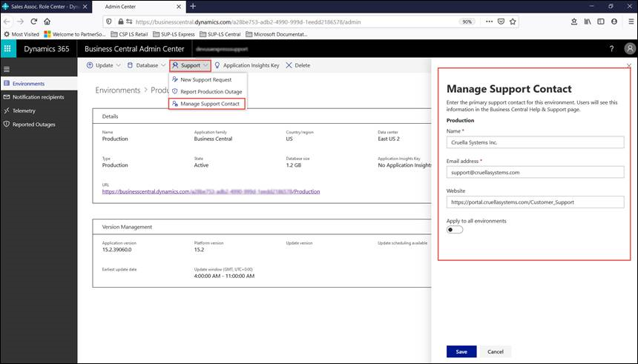638x364 pixels.
Task: Select New Support Request menu item
Action: (205, 79)
